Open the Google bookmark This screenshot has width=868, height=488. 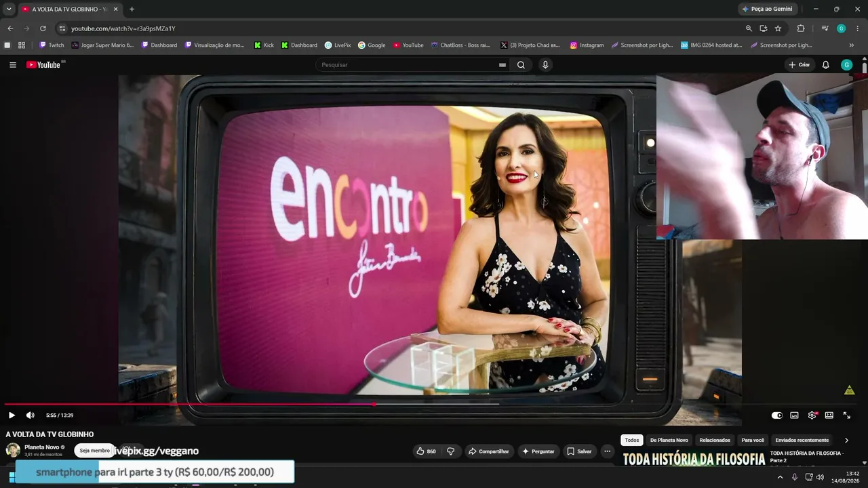click(372, 45)
